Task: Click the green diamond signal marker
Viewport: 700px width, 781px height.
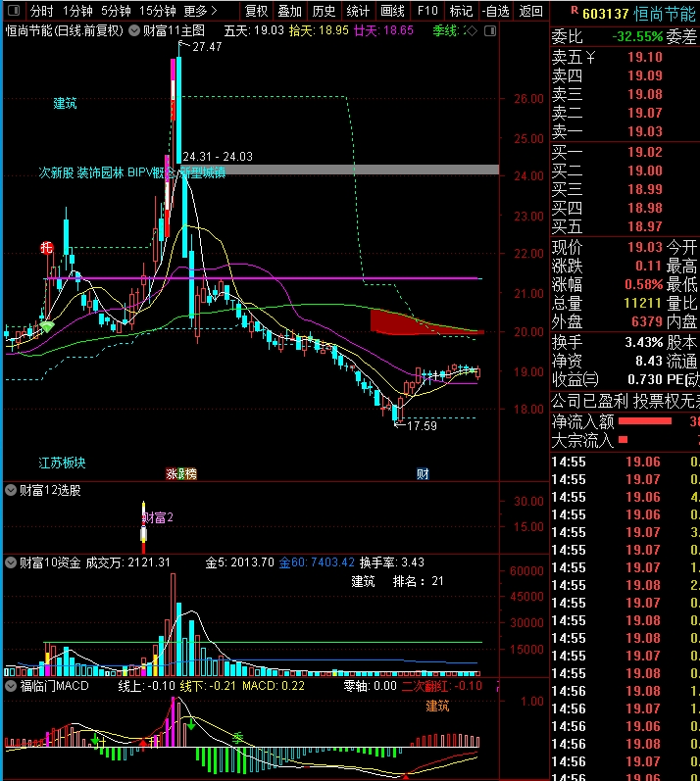Action: [x=47, y=326]
